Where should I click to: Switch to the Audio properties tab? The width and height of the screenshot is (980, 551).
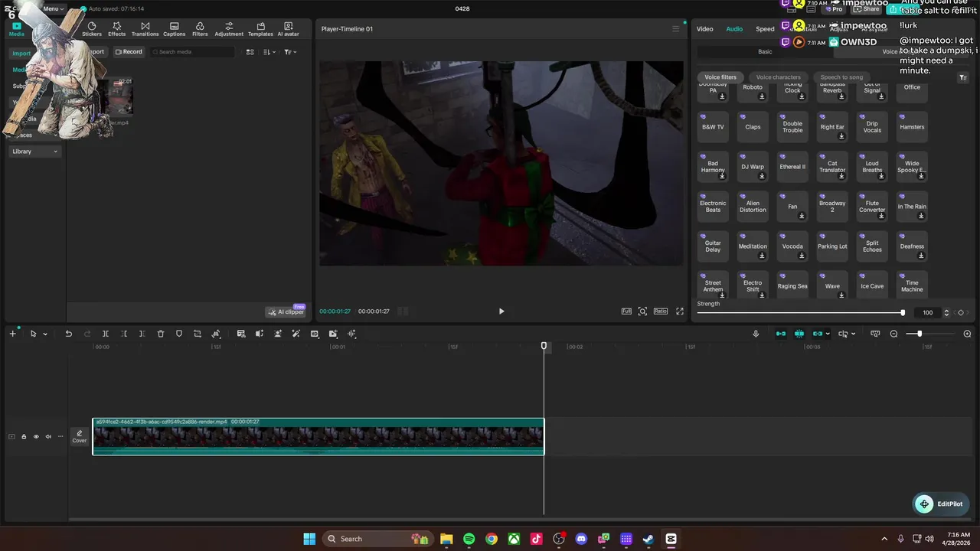(734, 29)
